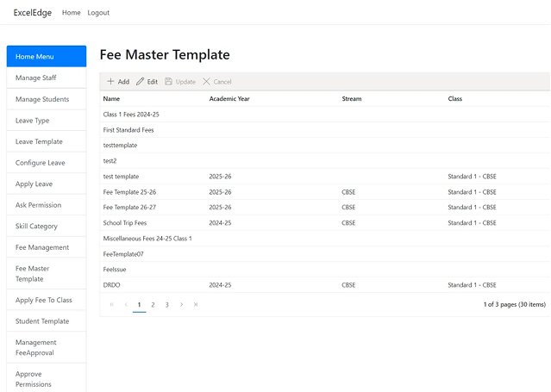Screen dimensions: 551x392
Task: Select row 'test2'
Action: click(325, 161)
